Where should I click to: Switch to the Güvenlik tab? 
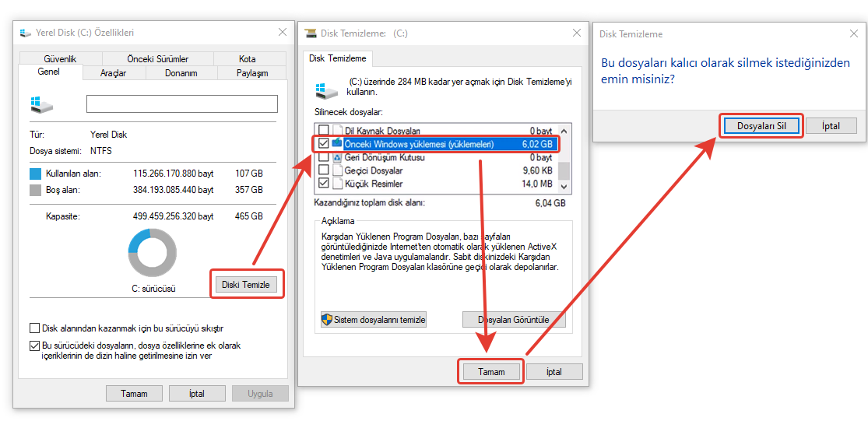[60, 59]
